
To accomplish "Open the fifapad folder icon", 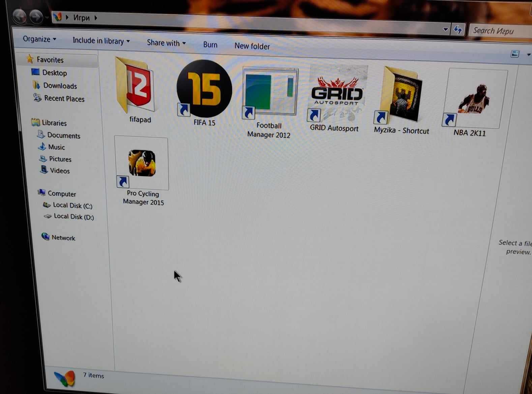I will point(136,86).
